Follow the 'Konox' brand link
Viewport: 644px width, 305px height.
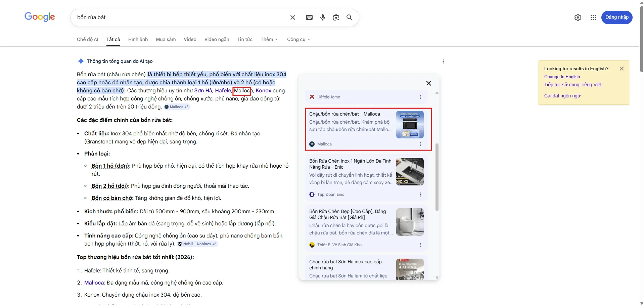pyautogui.click(x=264, y=90)
